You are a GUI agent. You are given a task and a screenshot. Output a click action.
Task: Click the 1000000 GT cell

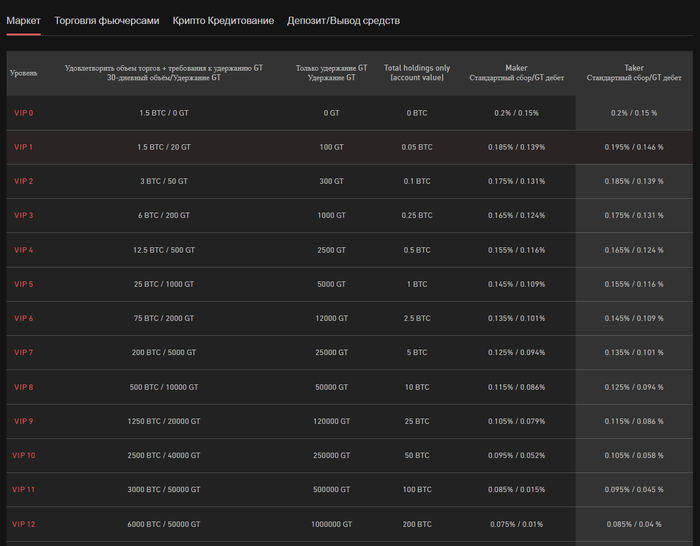[x=332, y=524]
